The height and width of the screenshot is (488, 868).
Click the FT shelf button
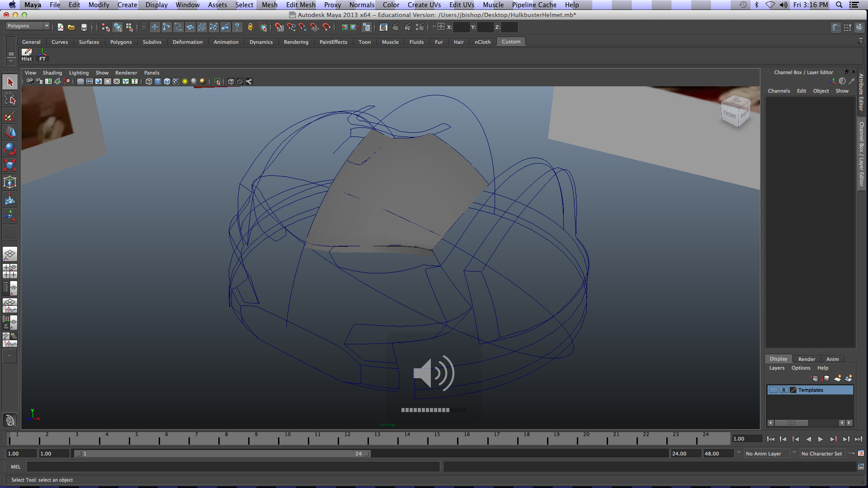click(x=42, y=55)
